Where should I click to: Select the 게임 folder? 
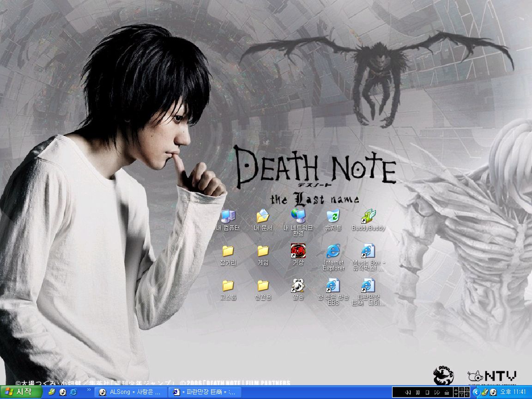pyautogui.click(x=263, y=255)
